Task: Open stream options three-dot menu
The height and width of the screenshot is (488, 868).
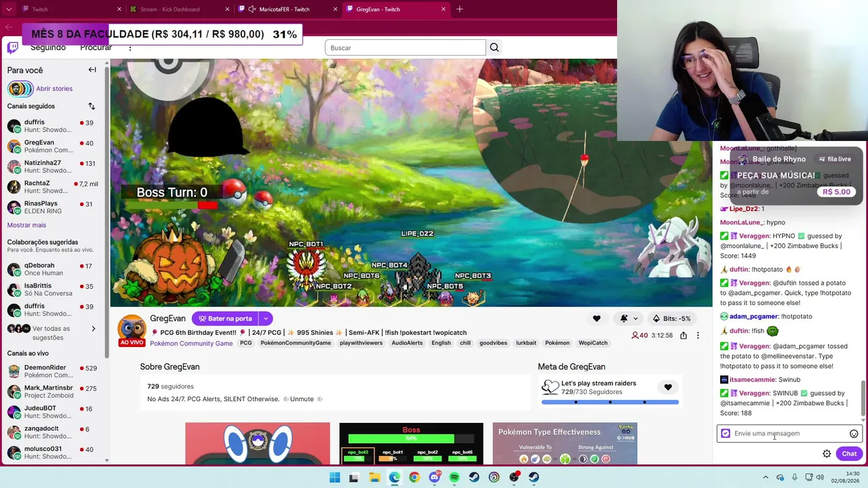Action: (698, 335)
